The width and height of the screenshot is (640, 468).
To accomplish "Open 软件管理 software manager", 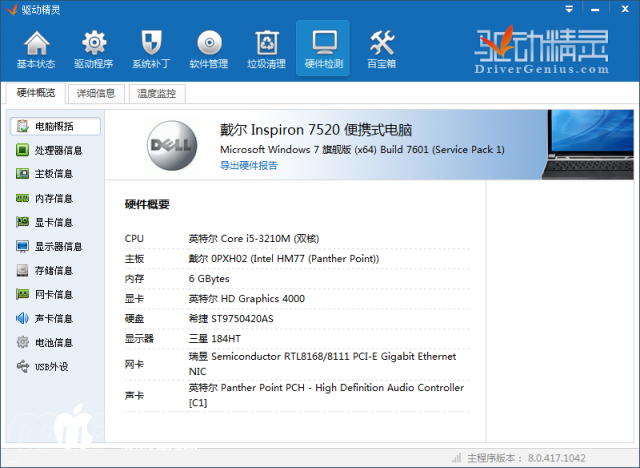I will click(209, 50).
